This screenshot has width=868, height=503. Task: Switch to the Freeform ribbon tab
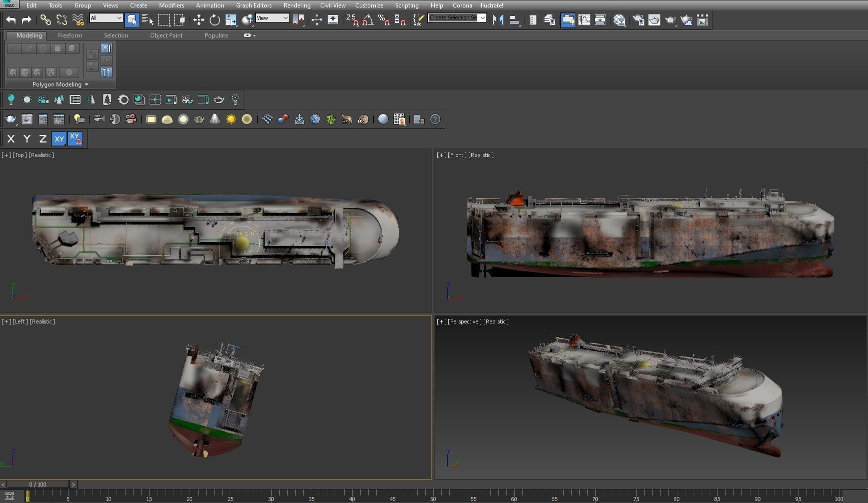pyautogui.click(x=70, y=35)
